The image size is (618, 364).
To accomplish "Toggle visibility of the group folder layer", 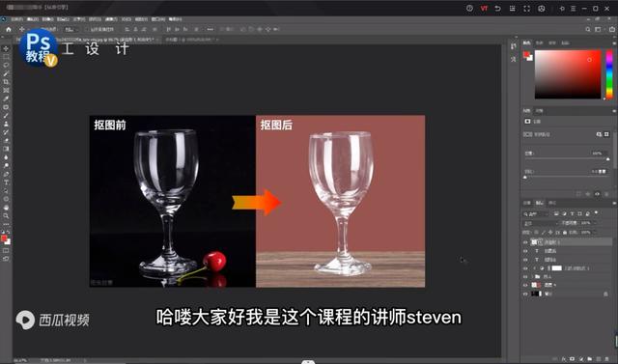I will [525, 277].
